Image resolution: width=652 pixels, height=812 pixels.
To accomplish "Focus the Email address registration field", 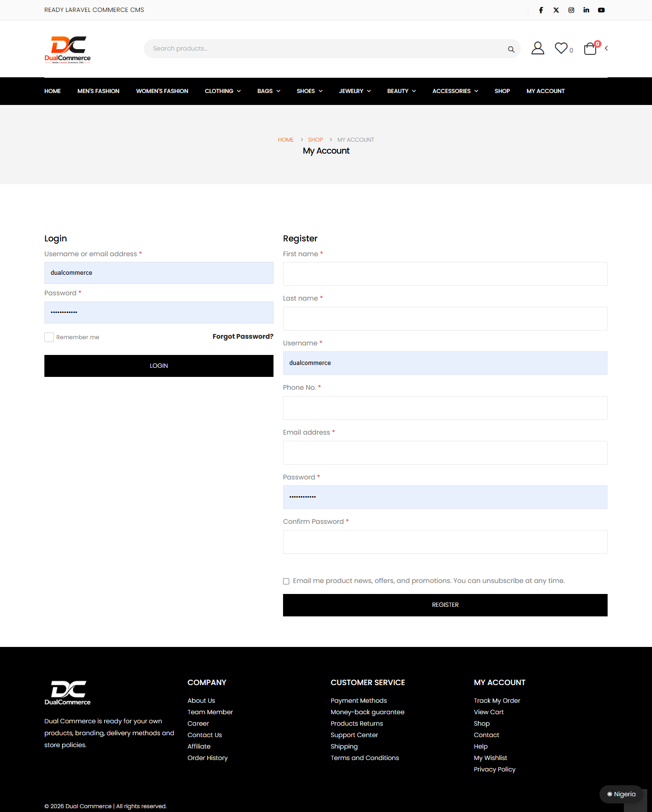I will coord(445,453).
